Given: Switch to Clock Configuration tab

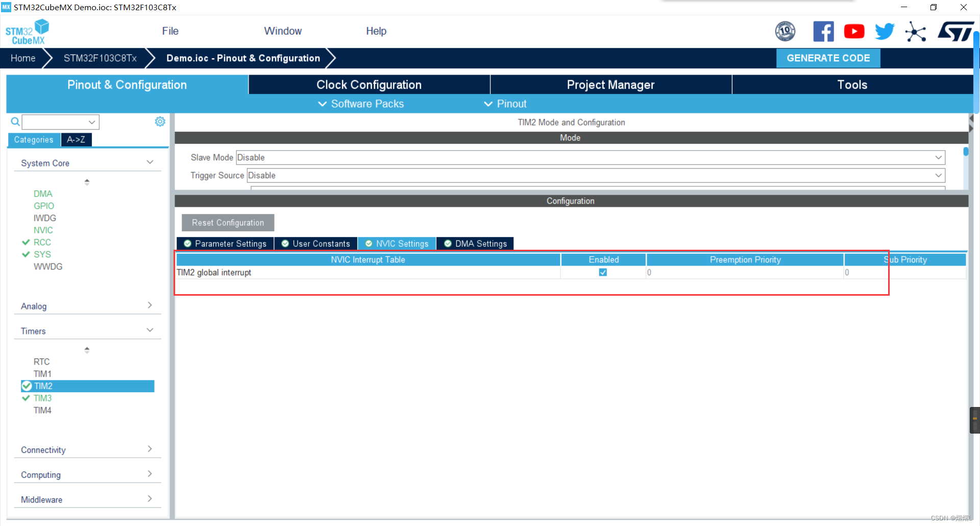Looking at the screenshot, I should (x=369, y=85).
